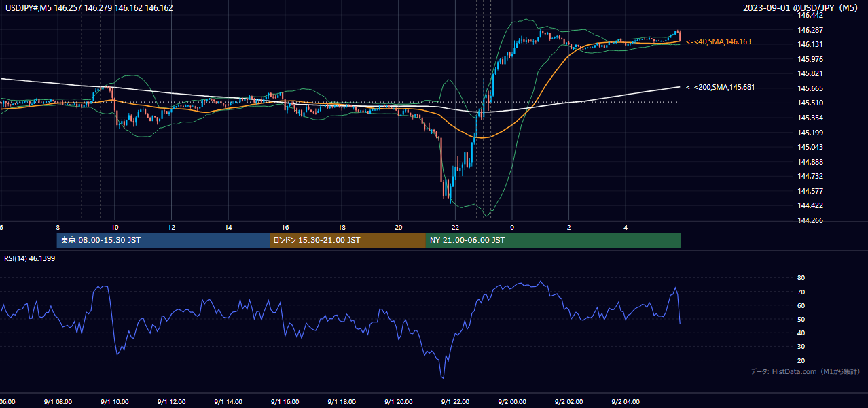Click price axis value 145.976
868x408 pixels.
point(812,59)
